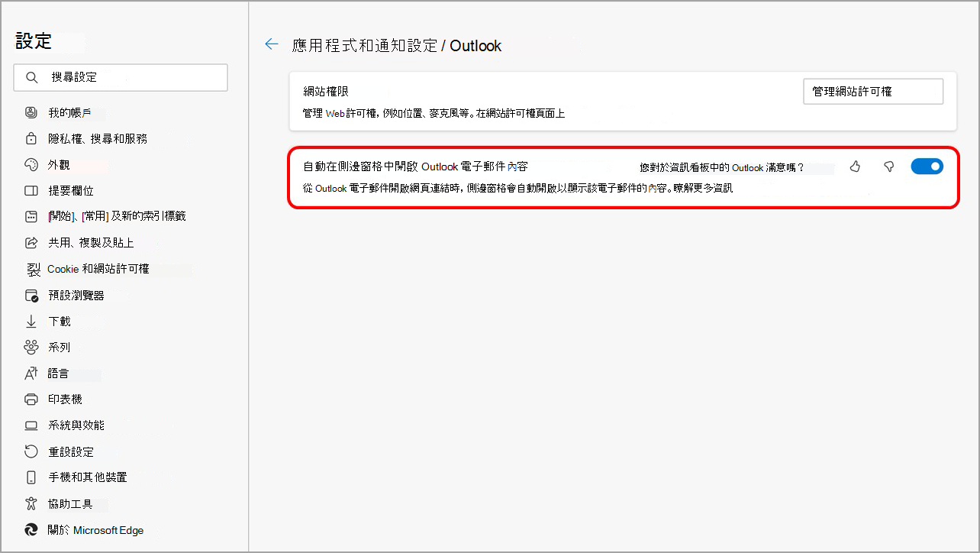The height and width of the screenshot is (553, 980).
Task: Click the thumbs up feedback icon
Action: tap(855, 167)
